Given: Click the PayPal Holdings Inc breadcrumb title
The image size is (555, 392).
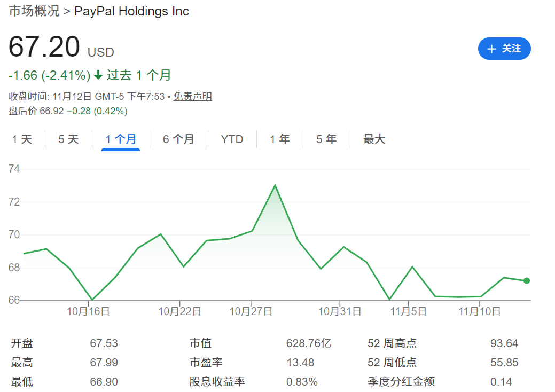Looking at the screenshot, I should (x=131, y=11).
